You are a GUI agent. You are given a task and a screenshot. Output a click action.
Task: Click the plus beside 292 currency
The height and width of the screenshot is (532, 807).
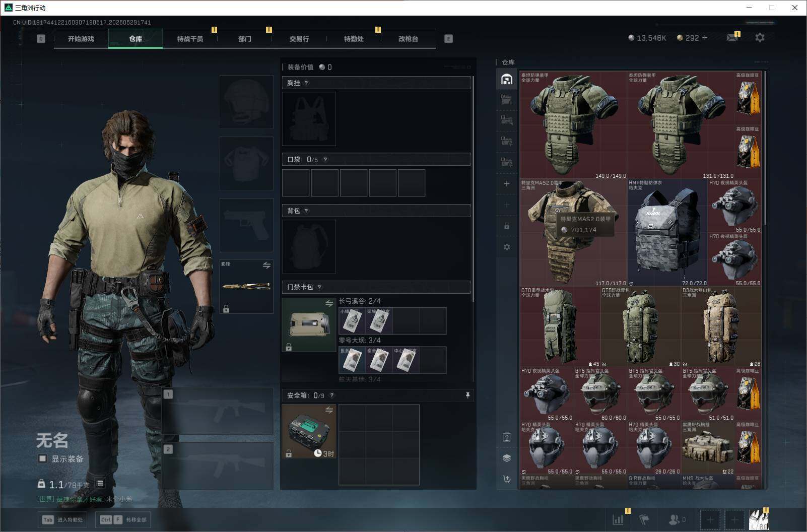tap(704, 38)
